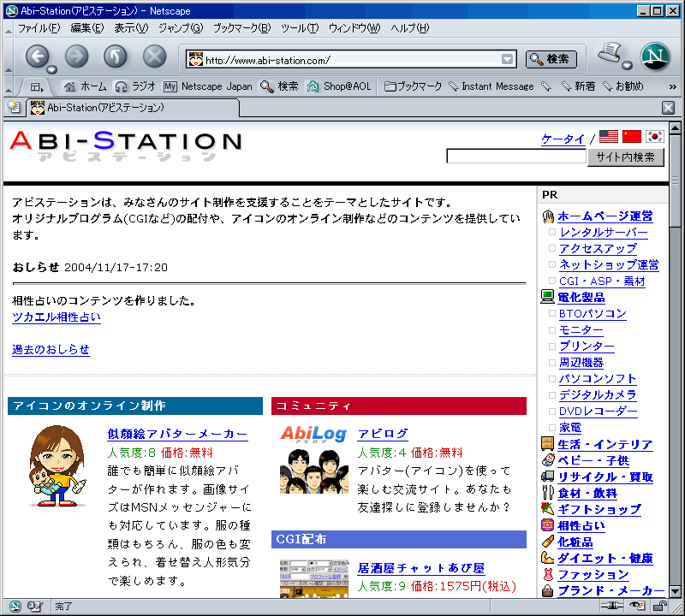
Task: Click the South Korea flag icon
Action: 655,137
